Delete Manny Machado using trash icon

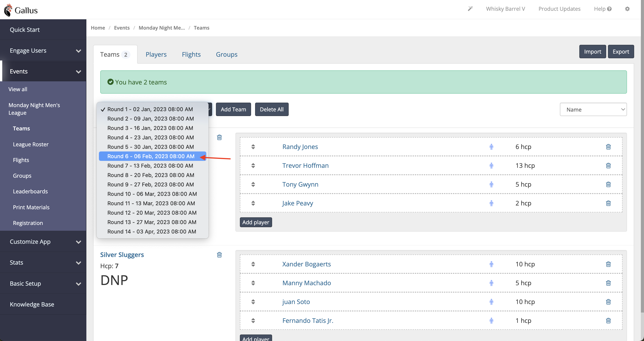(608, 283)
